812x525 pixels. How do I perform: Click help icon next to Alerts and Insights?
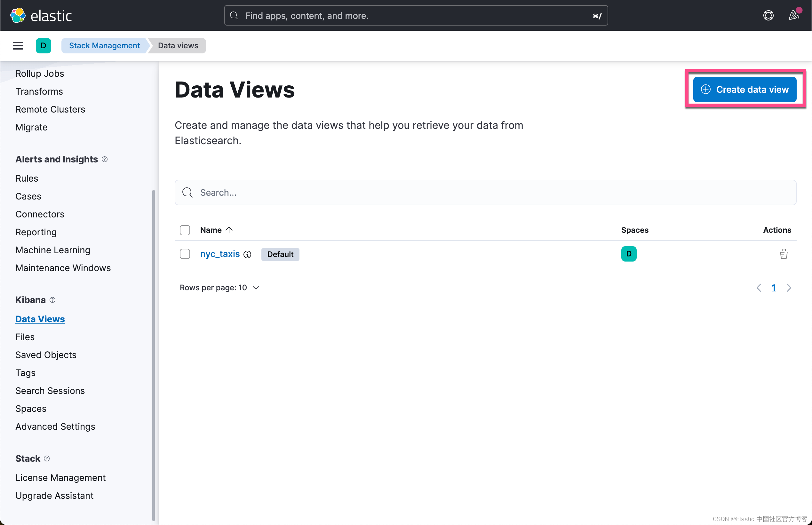(105, 159)
